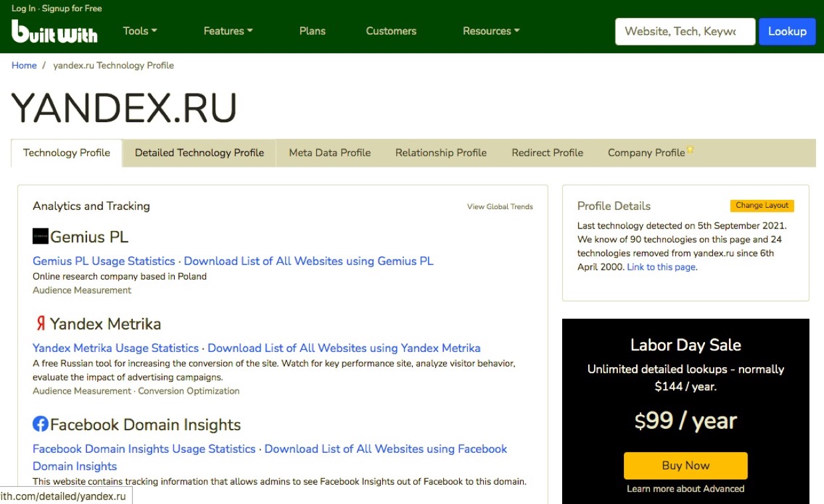Open Learn more about Advanced link
This screenshot has width=824, height=504.
click(686, 489)
